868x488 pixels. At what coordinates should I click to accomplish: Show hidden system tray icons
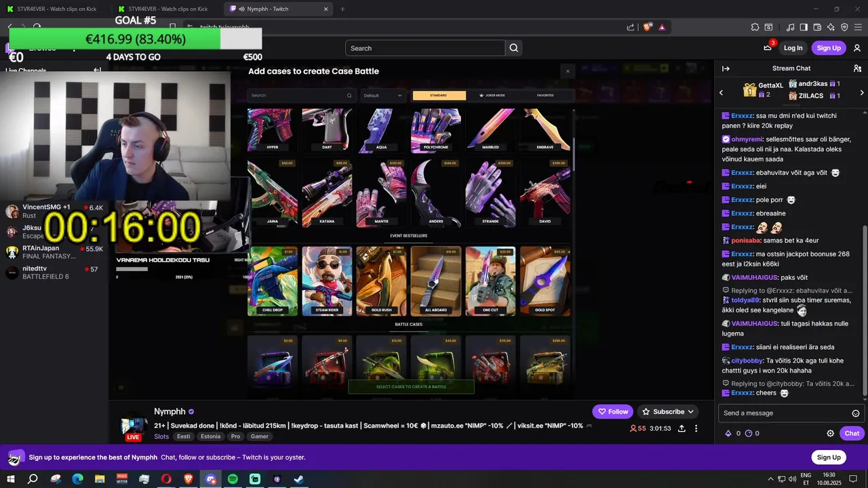coord(770,479)
